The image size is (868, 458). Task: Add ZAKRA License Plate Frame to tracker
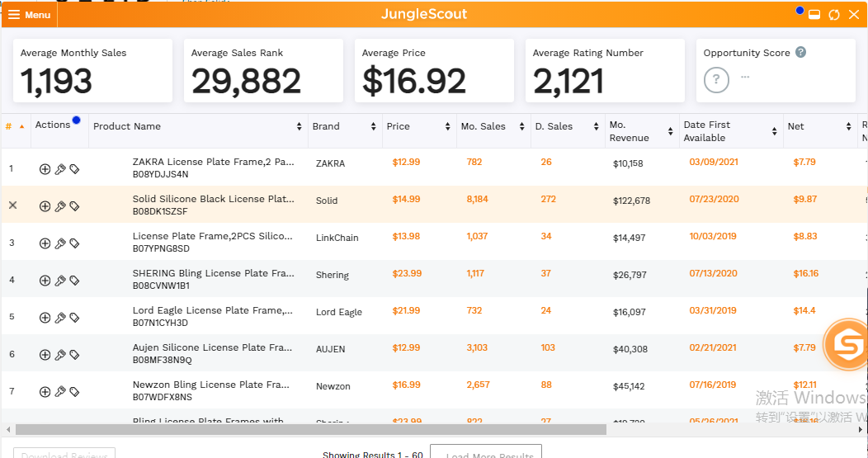(45, 169)
